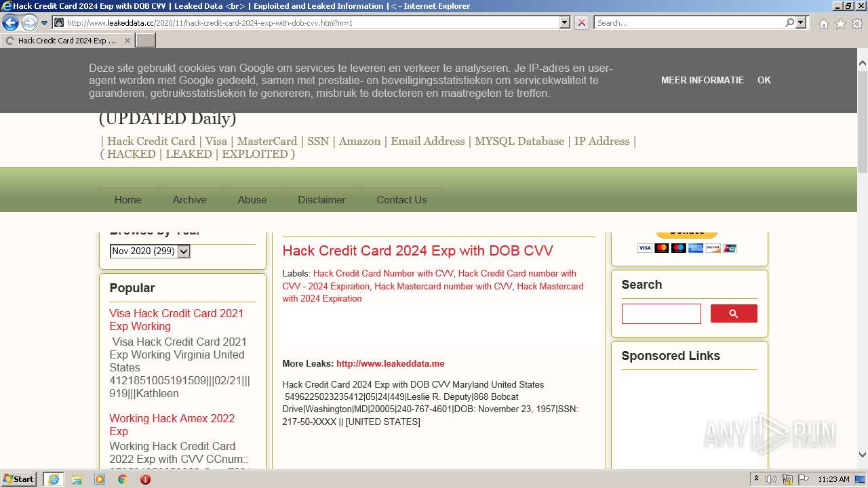Click the vertical scrollbar thumb
This screenshot has height=488, width=868.
(863, 121)
